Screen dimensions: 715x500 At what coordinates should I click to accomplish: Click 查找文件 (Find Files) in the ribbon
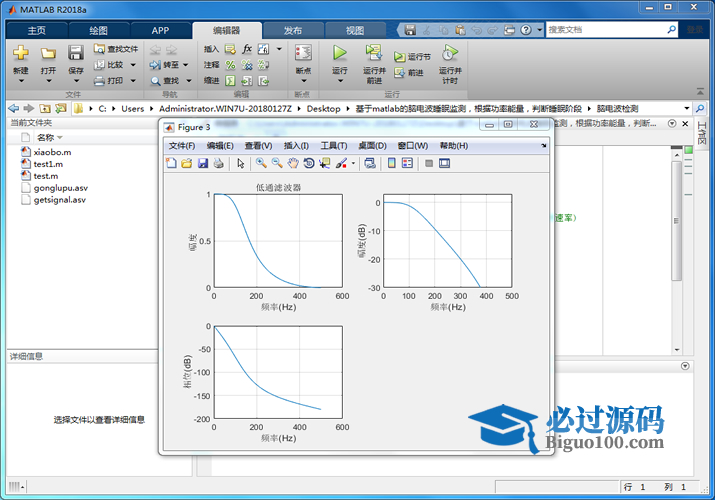(116, 49)
